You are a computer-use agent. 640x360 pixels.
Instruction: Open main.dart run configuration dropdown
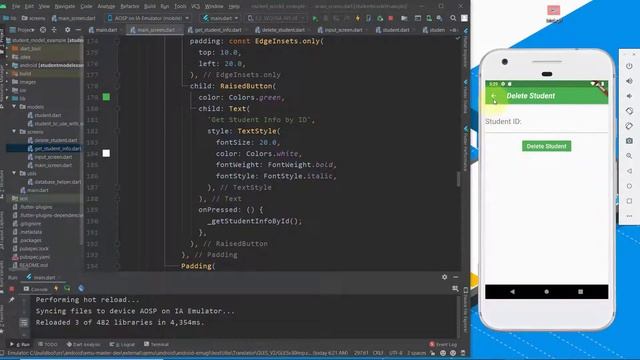[x=220, y=18]
